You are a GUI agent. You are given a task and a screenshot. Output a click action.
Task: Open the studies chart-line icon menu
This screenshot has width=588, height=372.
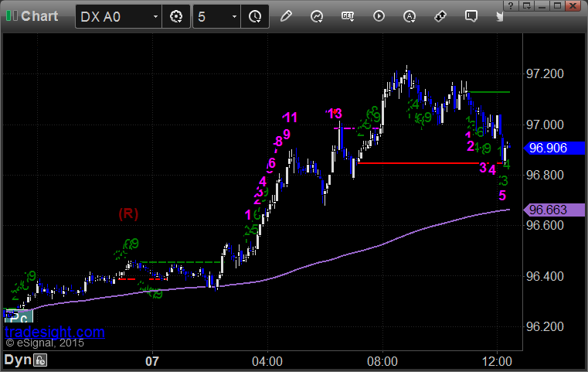point(317,16)
